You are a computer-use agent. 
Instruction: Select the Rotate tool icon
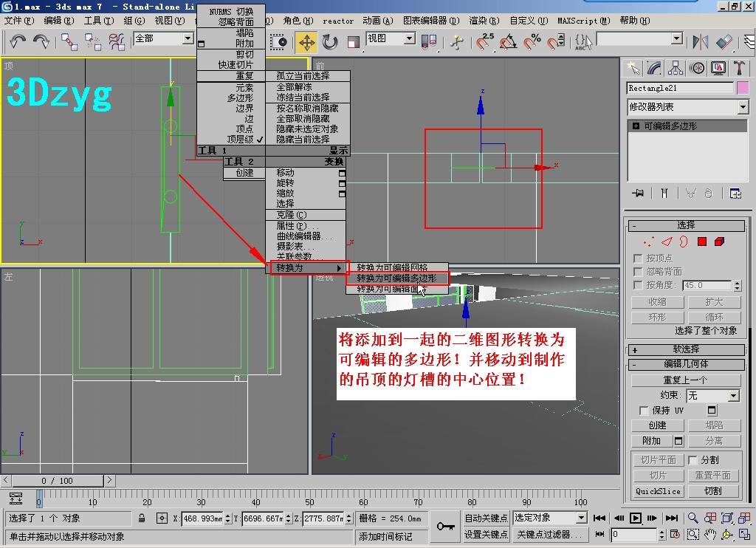tap(330, 42)
